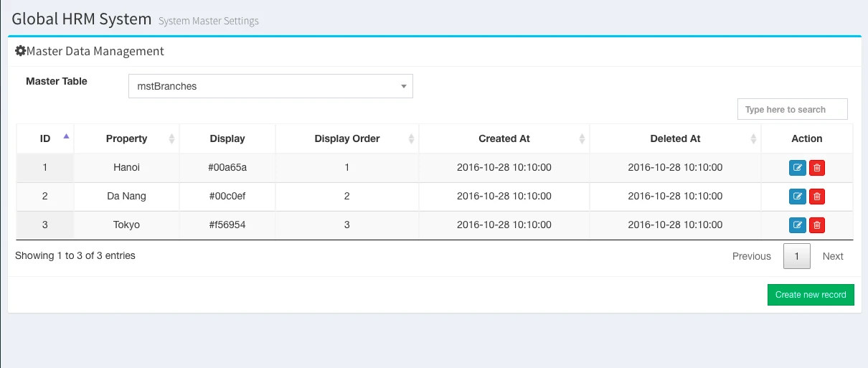Click the Global HRM System title

[82, 19]
